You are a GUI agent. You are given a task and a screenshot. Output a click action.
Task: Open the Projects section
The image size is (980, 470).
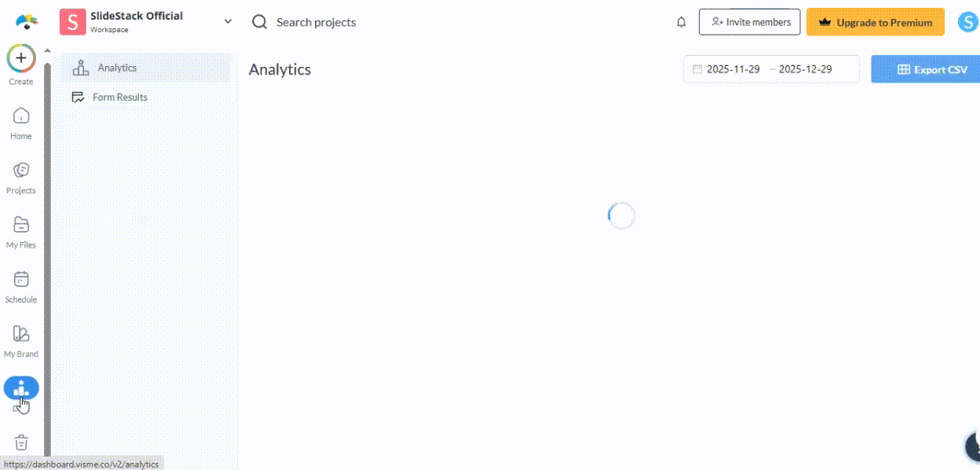pos(21,171)
